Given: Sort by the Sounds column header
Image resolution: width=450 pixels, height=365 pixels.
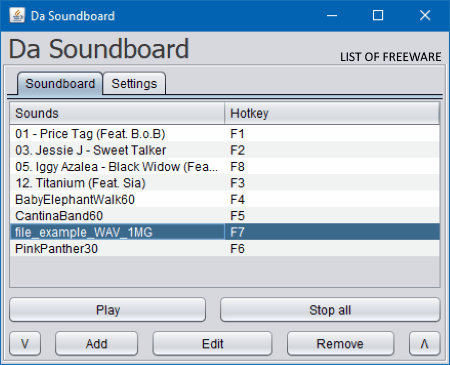Looking at the screenshot, I should pos(117,113).
